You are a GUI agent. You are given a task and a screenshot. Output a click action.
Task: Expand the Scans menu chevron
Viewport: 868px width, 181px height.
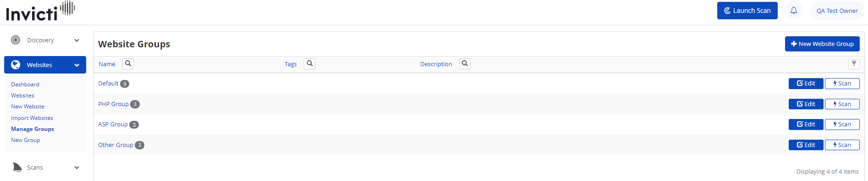coord(77,168)
